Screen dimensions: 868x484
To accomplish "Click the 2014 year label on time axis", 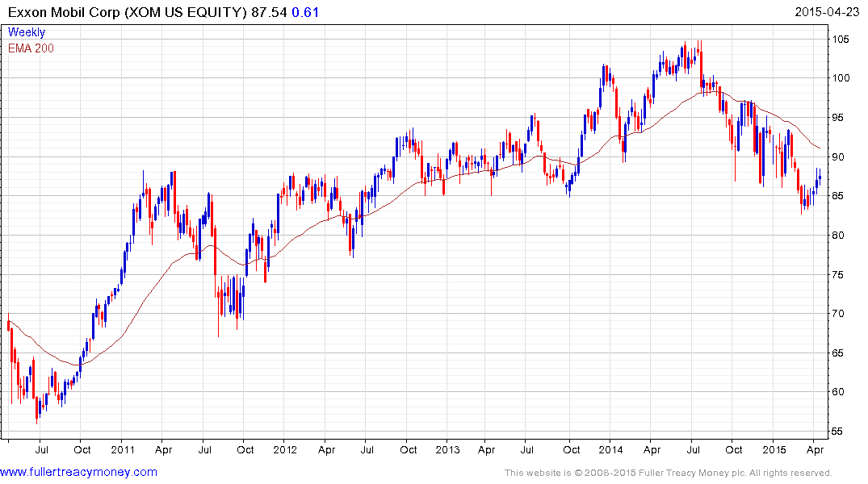I will coord(610,449).
